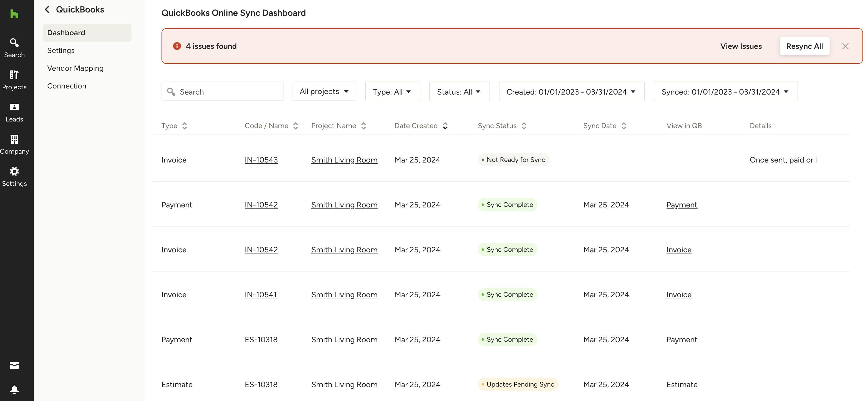868x401 pixels.
Task: Open ES-10318 in the Payment row
Action: [x=261, y=340]
